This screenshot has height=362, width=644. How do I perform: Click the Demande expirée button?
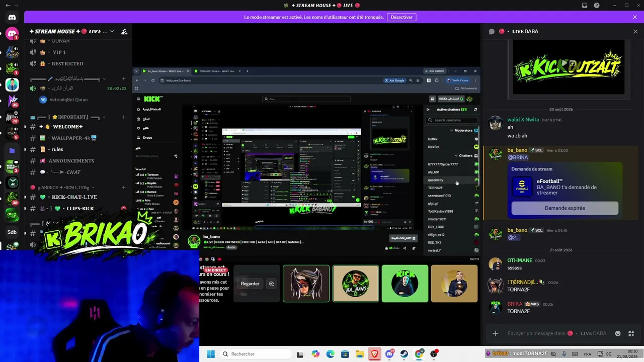565,208
